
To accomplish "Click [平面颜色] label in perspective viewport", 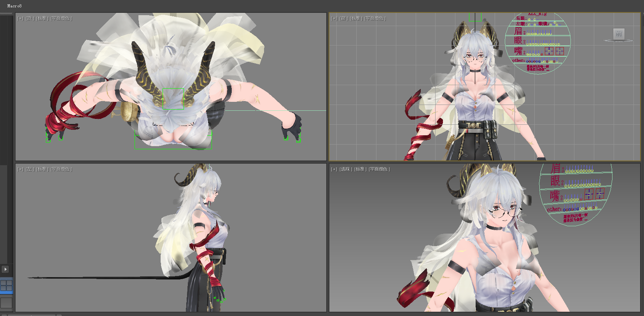I will 379,169.
